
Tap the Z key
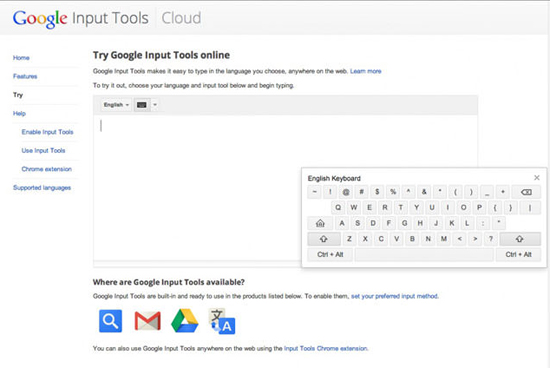tap(349, 239)
